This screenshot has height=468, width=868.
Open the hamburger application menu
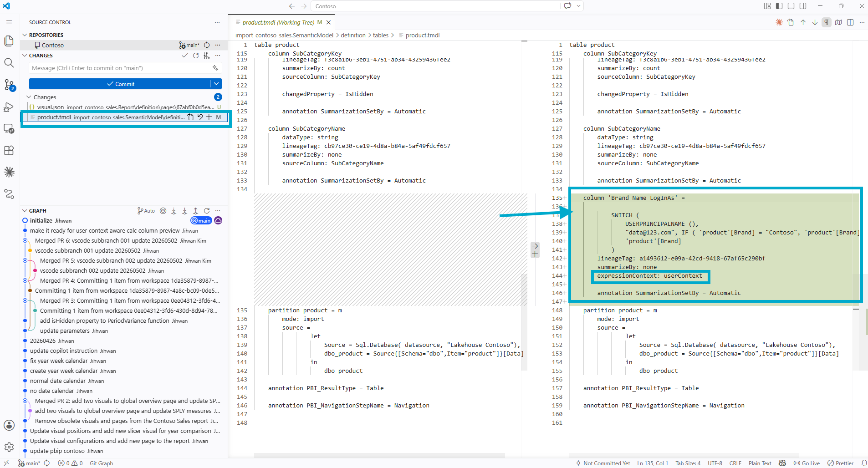(9, 22)
